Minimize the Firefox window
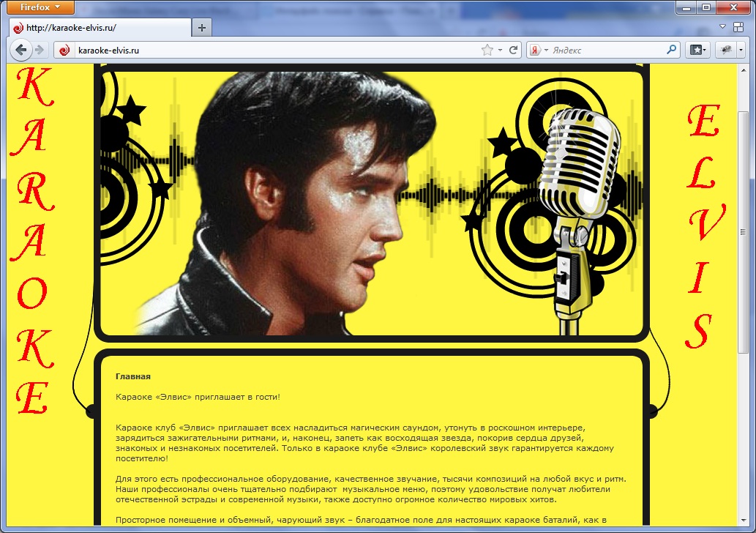 click(x=686, y=7)
